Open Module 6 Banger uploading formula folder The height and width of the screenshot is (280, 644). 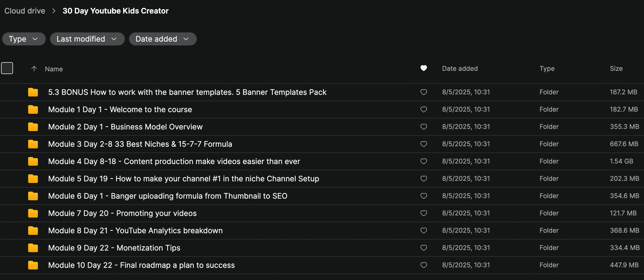(167, 196)
